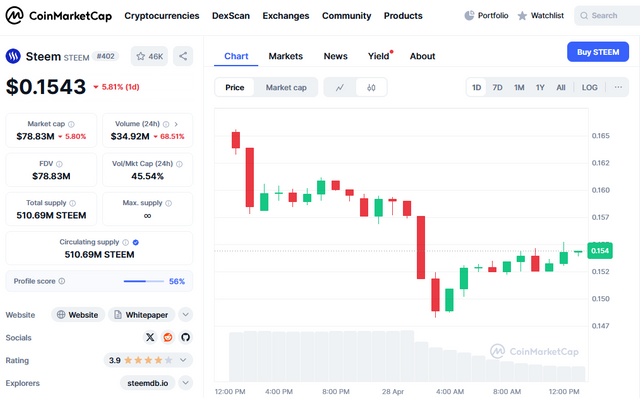The width and height of the screenshot is (640, 398).
Task: Open the X (Twitter) social link
Action: [x=150, y=337]
